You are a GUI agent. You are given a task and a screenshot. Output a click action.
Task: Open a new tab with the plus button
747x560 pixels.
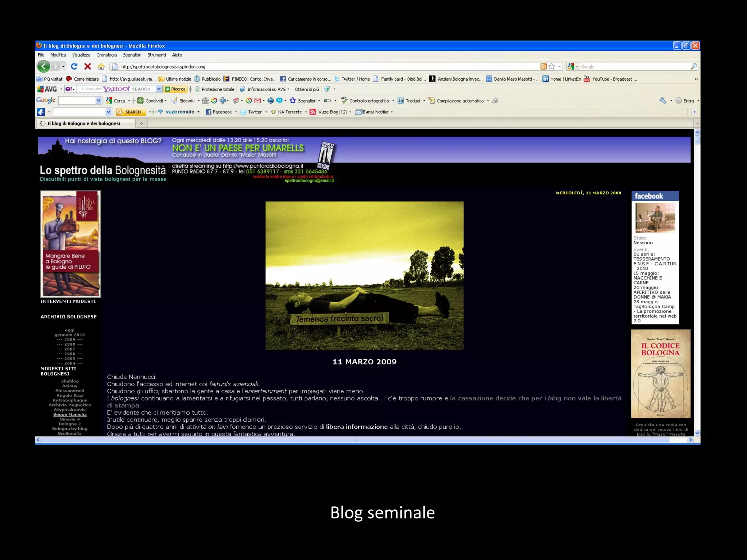pos(141,123)
